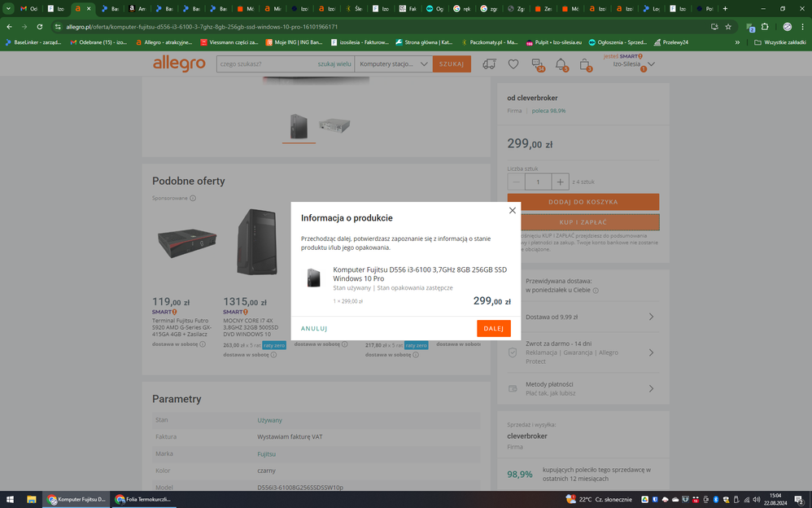The height and width of the screenshot is (508, 812).
Task: Select the first tower product thumbnail
Action: coord(299,126)
